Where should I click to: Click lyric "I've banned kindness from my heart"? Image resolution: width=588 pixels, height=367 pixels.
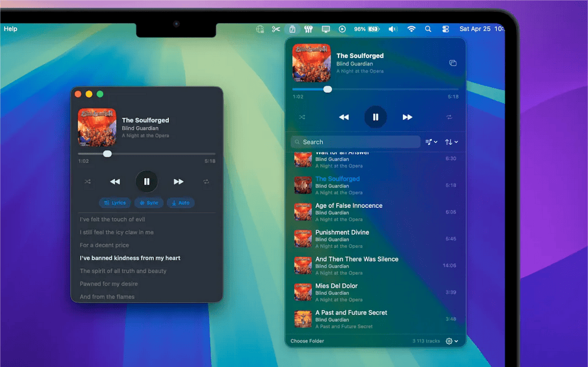pyautogui.click(x=130, y=258)
